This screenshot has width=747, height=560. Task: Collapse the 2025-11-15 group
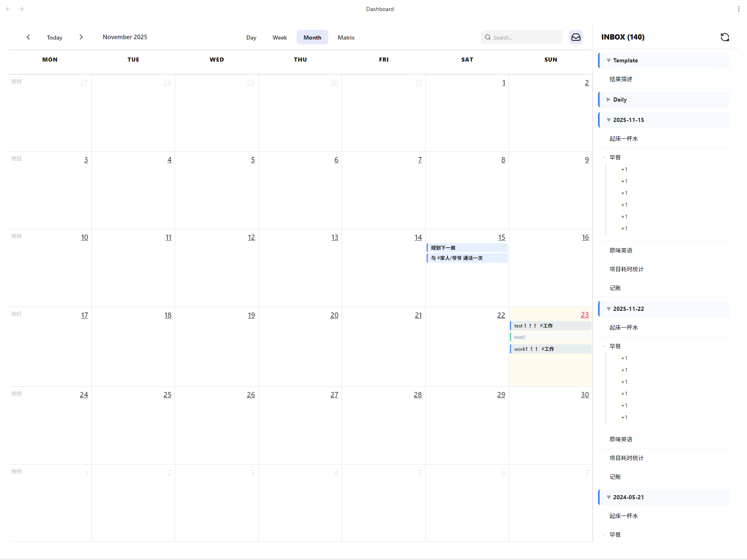(x=609, y=120)
